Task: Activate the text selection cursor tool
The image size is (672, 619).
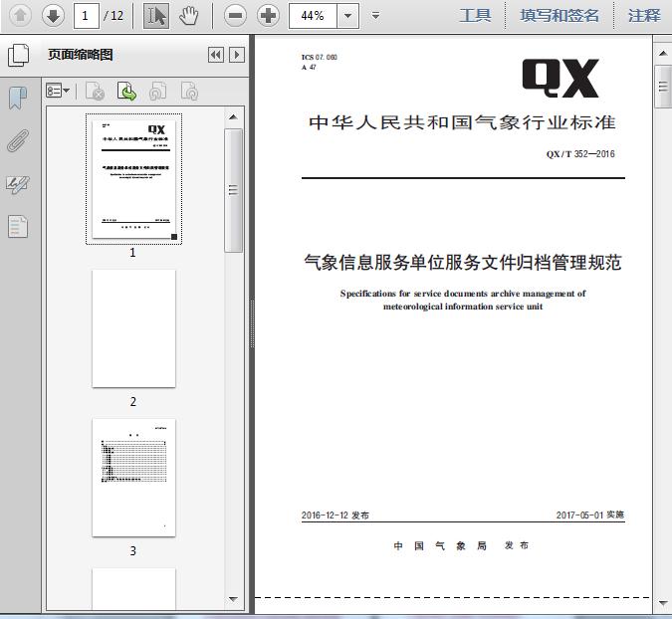Action: coord(156,16)
